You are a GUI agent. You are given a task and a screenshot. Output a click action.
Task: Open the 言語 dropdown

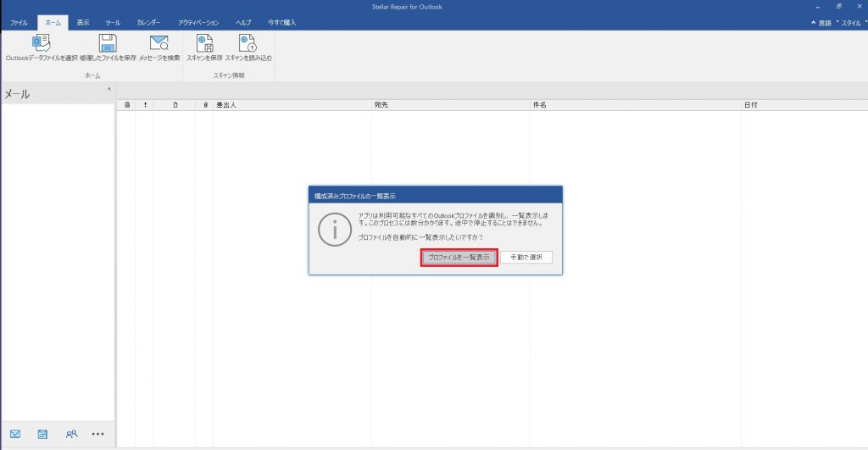click(x=828, y=23)
